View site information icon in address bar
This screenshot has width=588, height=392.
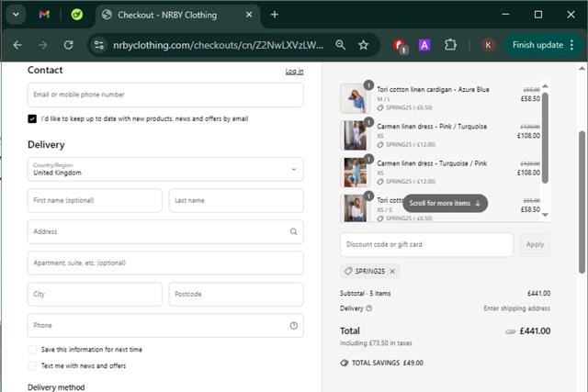[x=99, y=45]
